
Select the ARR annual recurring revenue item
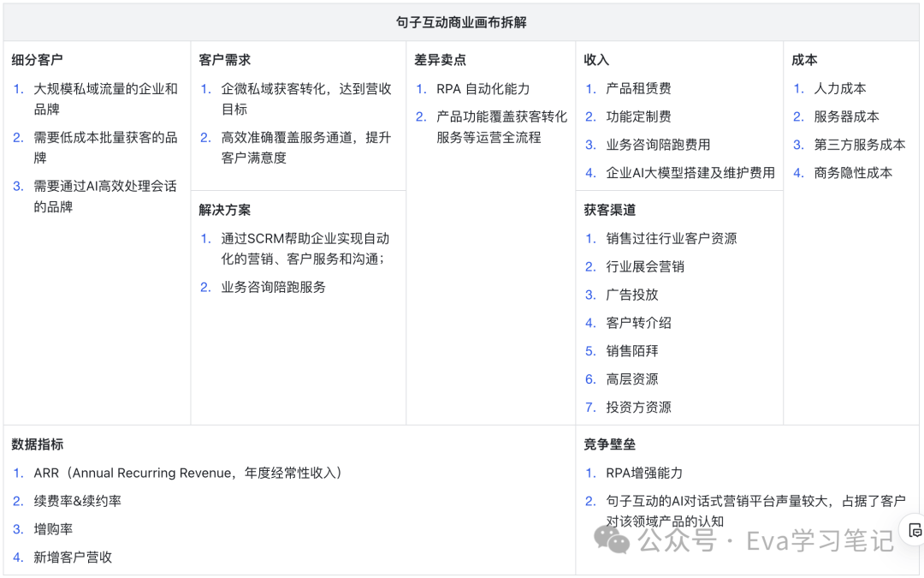coord(188,473)
